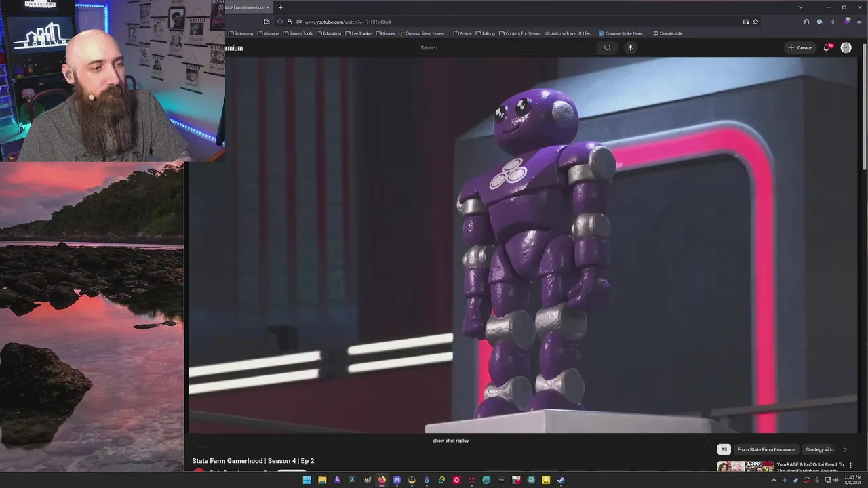868x488 pixels.
Task: Open the Onepiecedle bookmark
Action: coord(668,33)
